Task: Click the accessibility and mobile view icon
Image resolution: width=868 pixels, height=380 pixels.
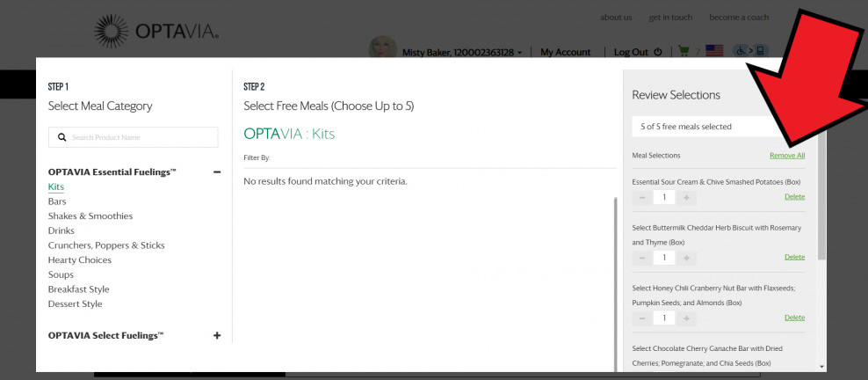Action: [x=750, y=51]
